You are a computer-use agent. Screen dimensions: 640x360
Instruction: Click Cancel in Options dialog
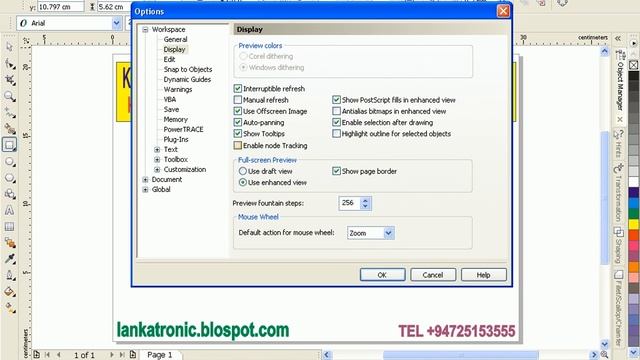[x=433, y=275]
